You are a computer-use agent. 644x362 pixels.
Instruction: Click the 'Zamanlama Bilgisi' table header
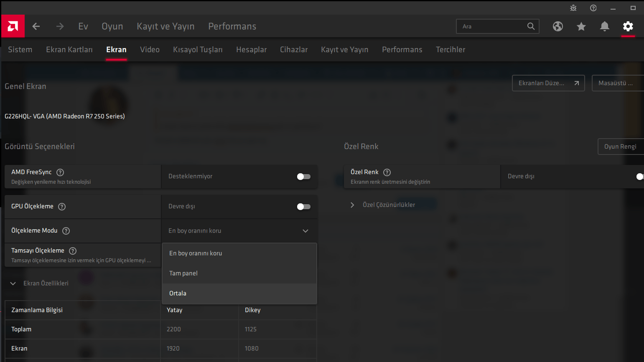pyautogui.click(x=37, y=310)
